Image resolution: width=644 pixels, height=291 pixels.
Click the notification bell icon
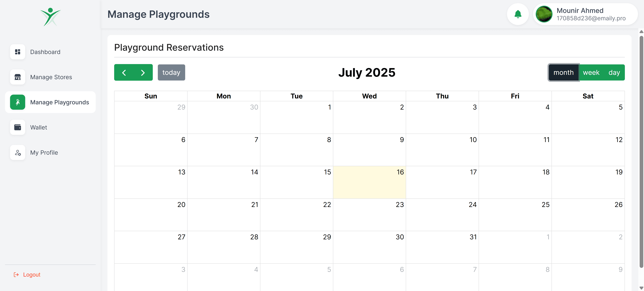tap(517, 14)
